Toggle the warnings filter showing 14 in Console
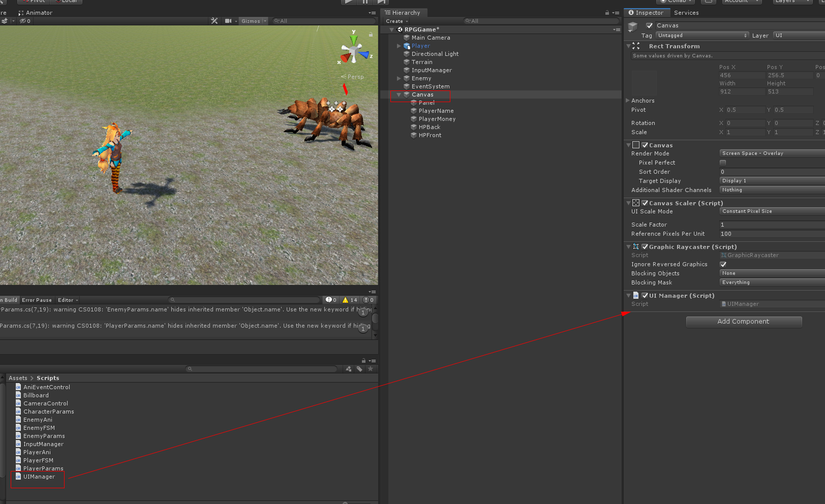825x504 pixels. (350, 300)
